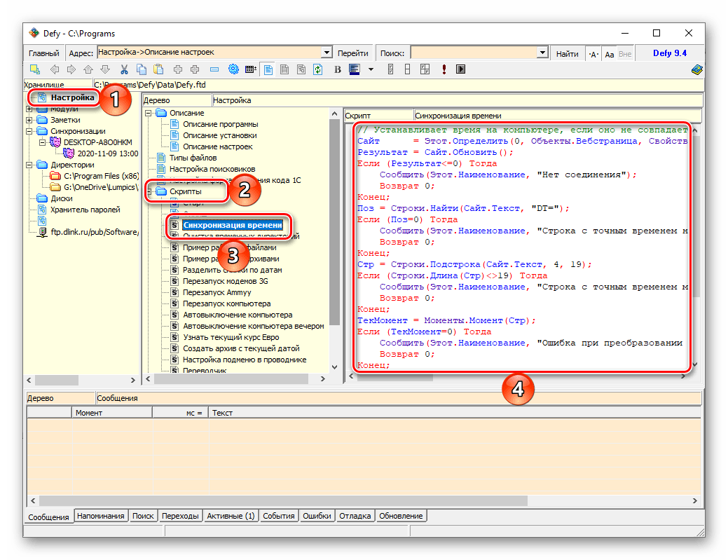Viewport: 728px width, 560px height.
Task: Open the help book icon at toolbar right
Action: click(x=696, y=69)
